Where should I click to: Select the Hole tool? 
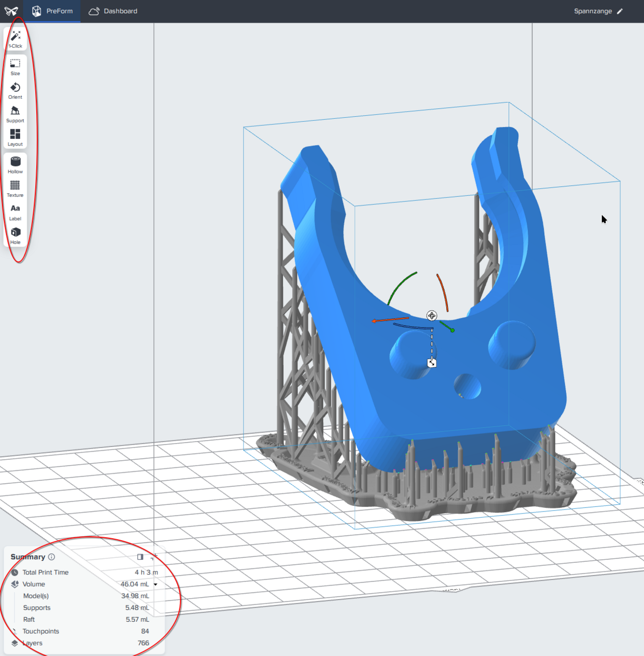coord(15,235)
